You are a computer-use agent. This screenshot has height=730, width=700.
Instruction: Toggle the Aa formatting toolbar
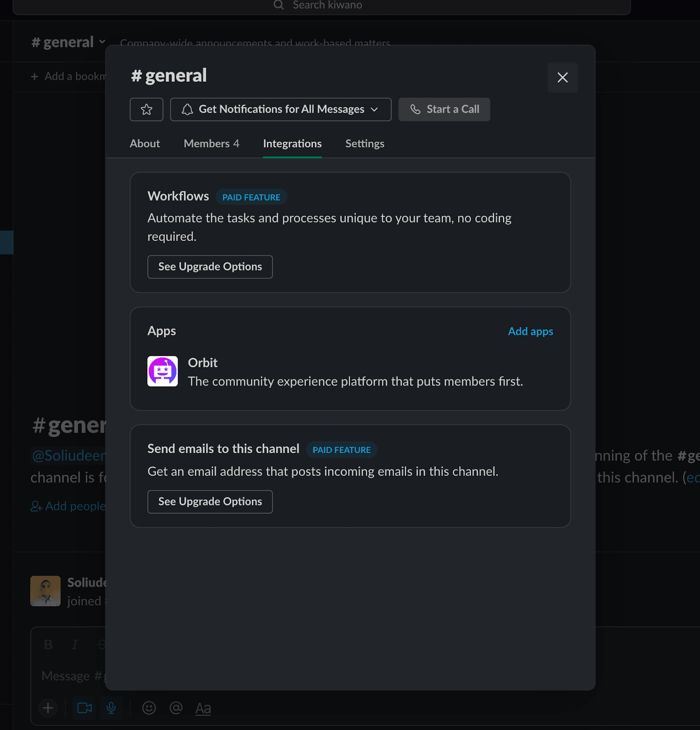(x=203, y=708)
